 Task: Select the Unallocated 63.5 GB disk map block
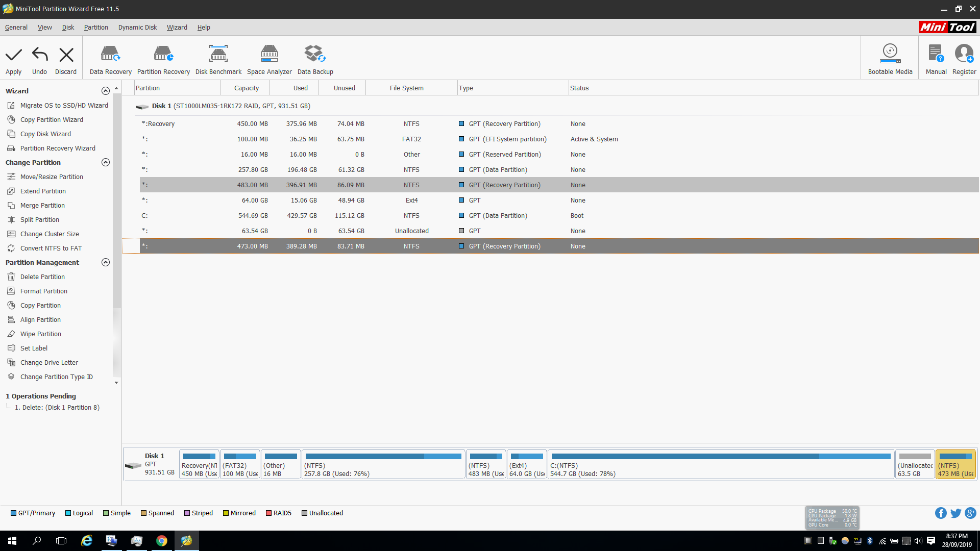click(x=915, y=465)
